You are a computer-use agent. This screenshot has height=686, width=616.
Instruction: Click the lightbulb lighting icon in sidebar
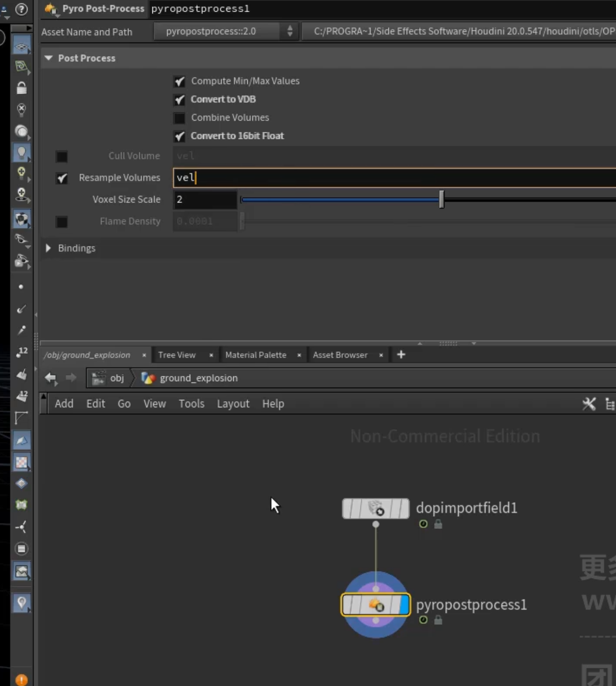pos(21,152)
